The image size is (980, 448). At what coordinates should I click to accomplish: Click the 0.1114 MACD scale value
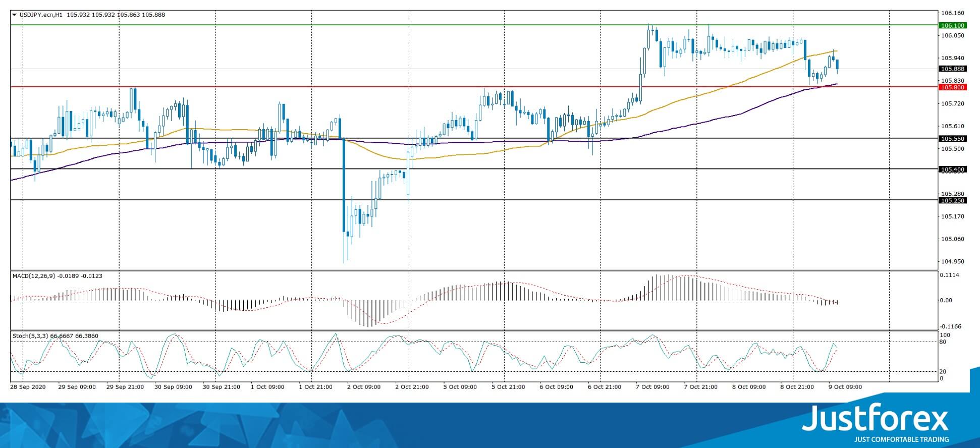950,275
